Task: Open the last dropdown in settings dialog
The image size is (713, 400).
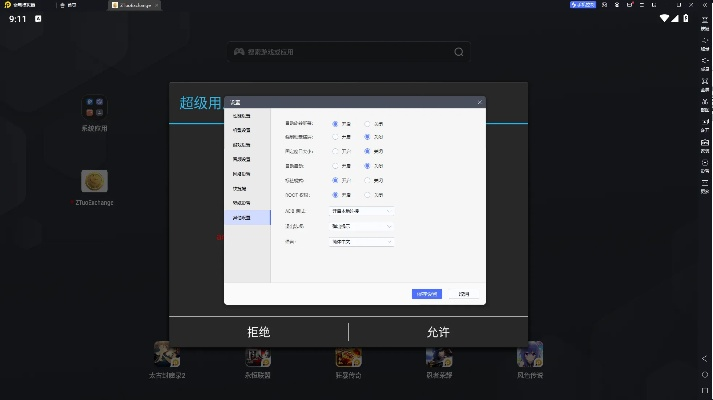Action: pos(361,242)
